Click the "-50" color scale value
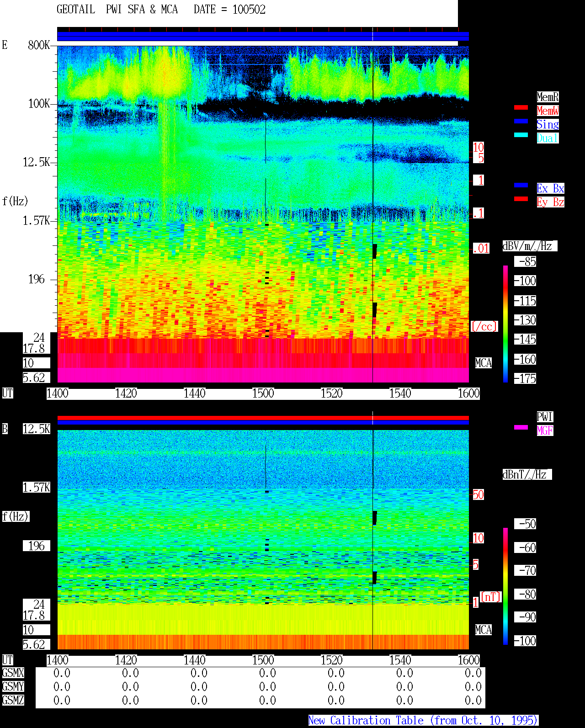The image size is (585, 728). [x=525, y=524]
